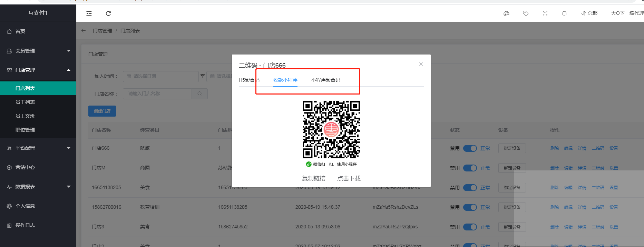Screen dimensions: 644x247
Task: Toggle status switch for 16651138205 row
Action: 470,188
